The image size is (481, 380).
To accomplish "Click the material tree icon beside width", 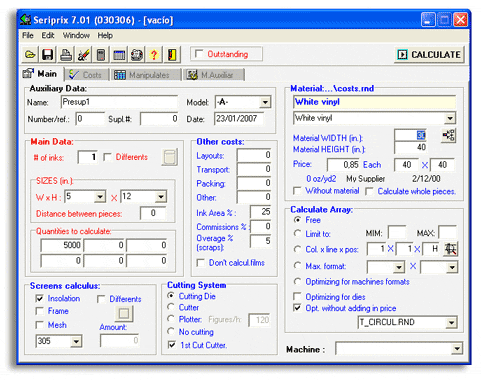I will (x=449, y=135).
